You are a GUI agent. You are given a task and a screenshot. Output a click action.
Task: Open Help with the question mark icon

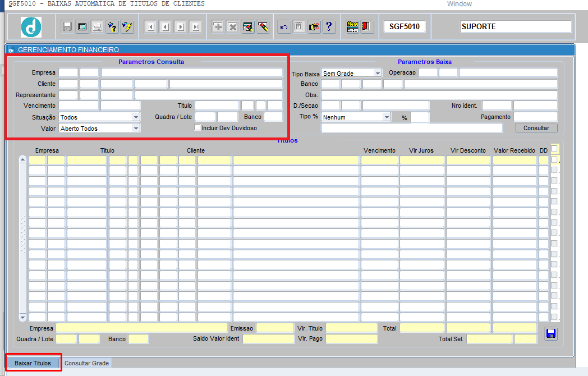(x=329, y=26)
